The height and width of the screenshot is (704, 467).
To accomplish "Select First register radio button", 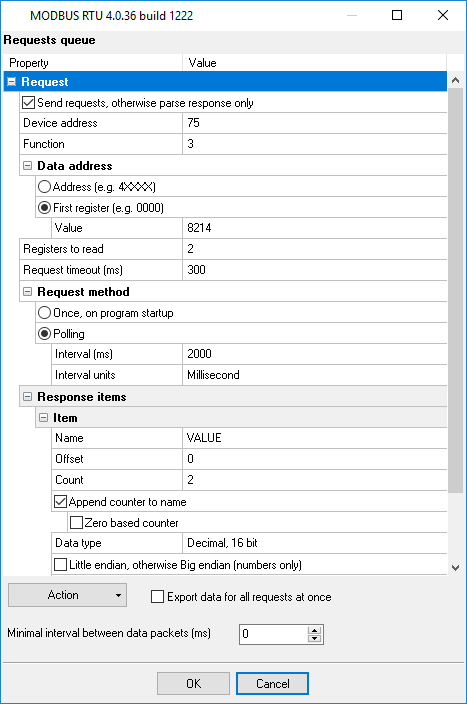I will pyautogui.click(x=44, y=207).
